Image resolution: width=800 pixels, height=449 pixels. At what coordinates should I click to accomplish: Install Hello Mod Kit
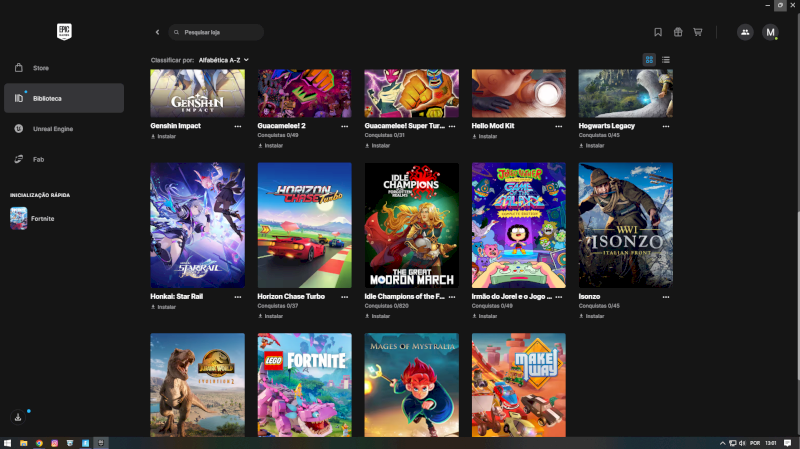click(x=485, y=136)
